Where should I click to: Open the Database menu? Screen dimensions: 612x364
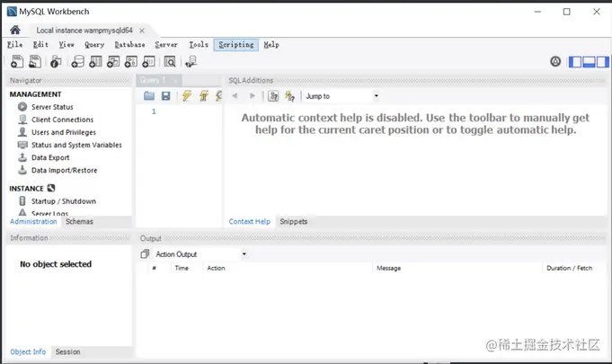point(129,44)
